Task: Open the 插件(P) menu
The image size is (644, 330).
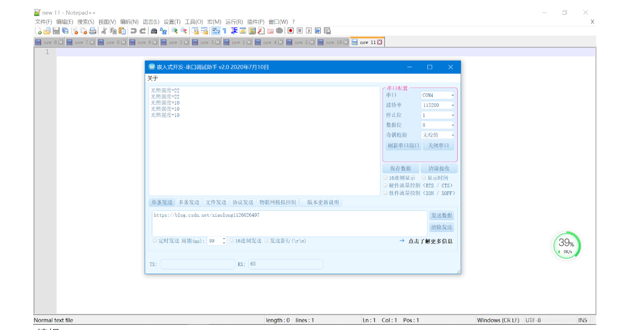Action: (256, 22)
